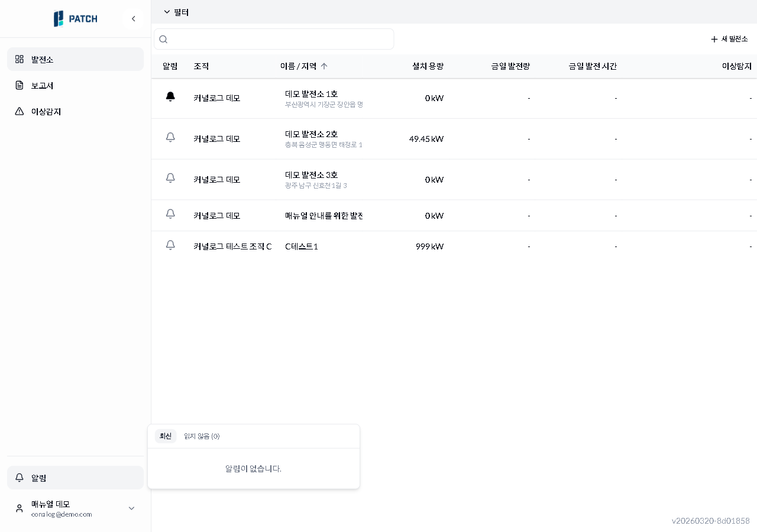Image resolution: width=757 pixels, height=532 pixels.
Task: Click the search magnifier icon
Action: pyautogui.click(x=163, y=39)
